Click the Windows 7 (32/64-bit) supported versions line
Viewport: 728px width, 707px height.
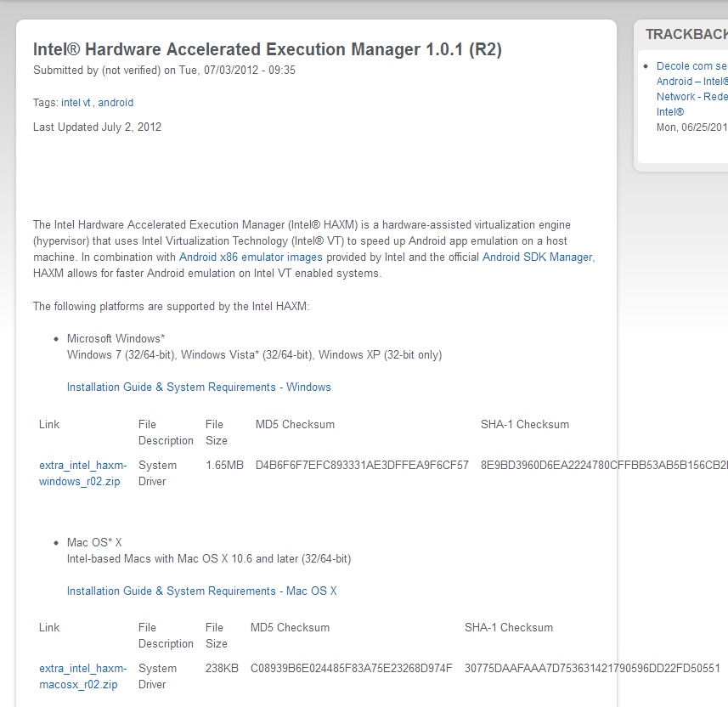click(255, 355)
